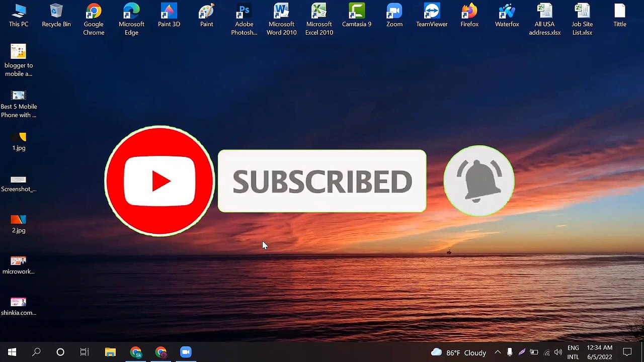Select the TeamViewer desktop shortcut
Image resolution: width=644 pixels, height=362 pixels.
point(432,16)
